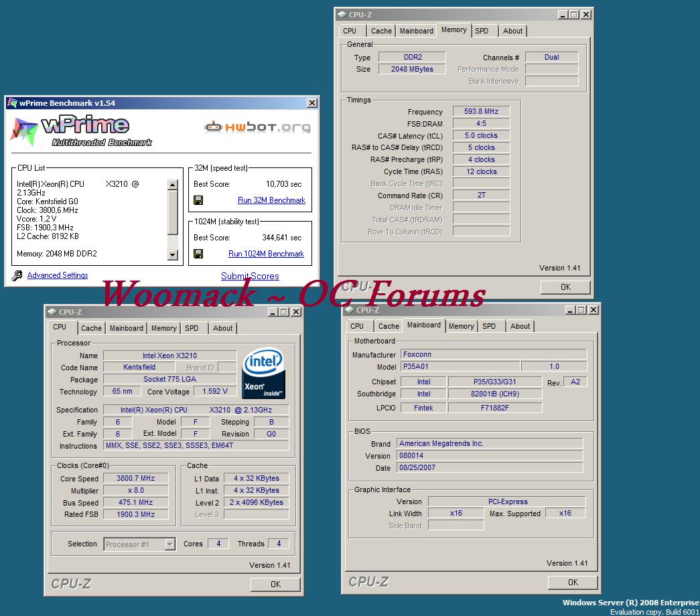Maximize the CPU-Z Memory window
The width and height of the screenshot is (700, 616).
(x=574, y=14)
